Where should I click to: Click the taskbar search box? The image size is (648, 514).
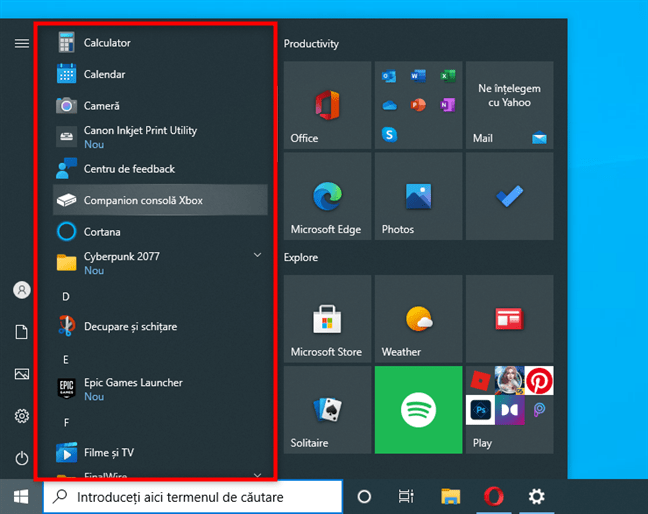193,497
